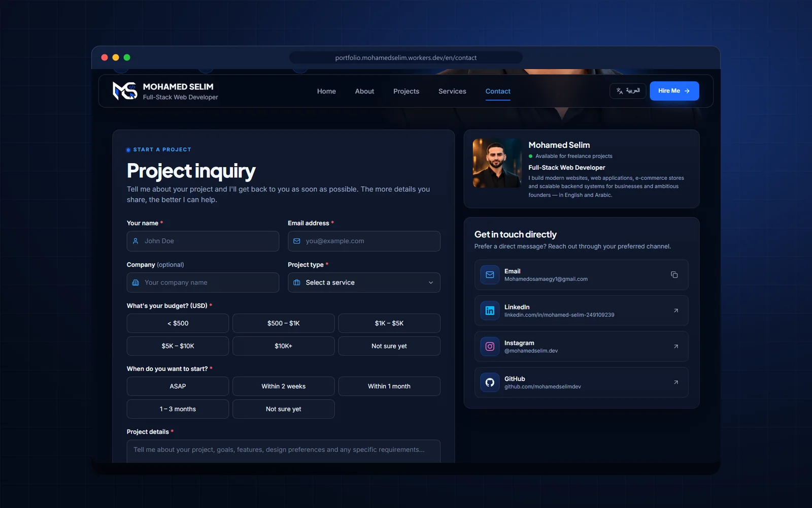
Task: Click the translate language icon
Action: tap(620, 91)
